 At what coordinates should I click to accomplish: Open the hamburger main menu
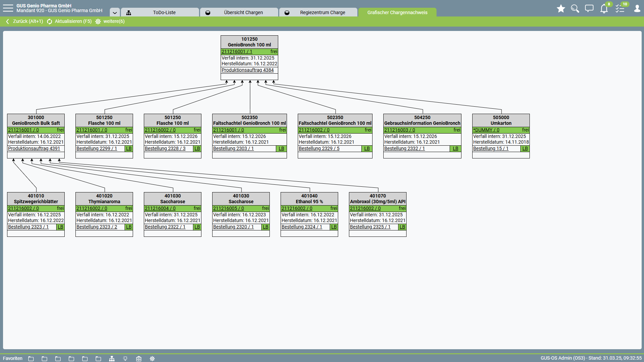click(x=8, y=8)
